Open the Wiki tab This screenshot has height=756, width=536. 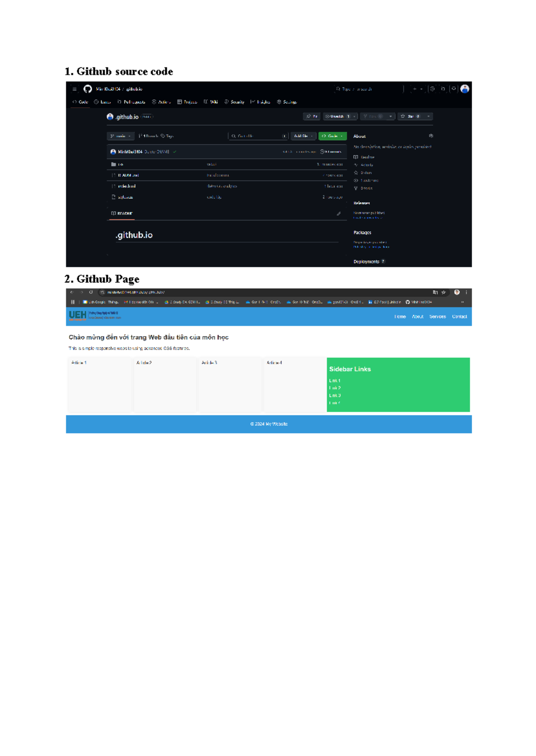(x=211, y=102)
